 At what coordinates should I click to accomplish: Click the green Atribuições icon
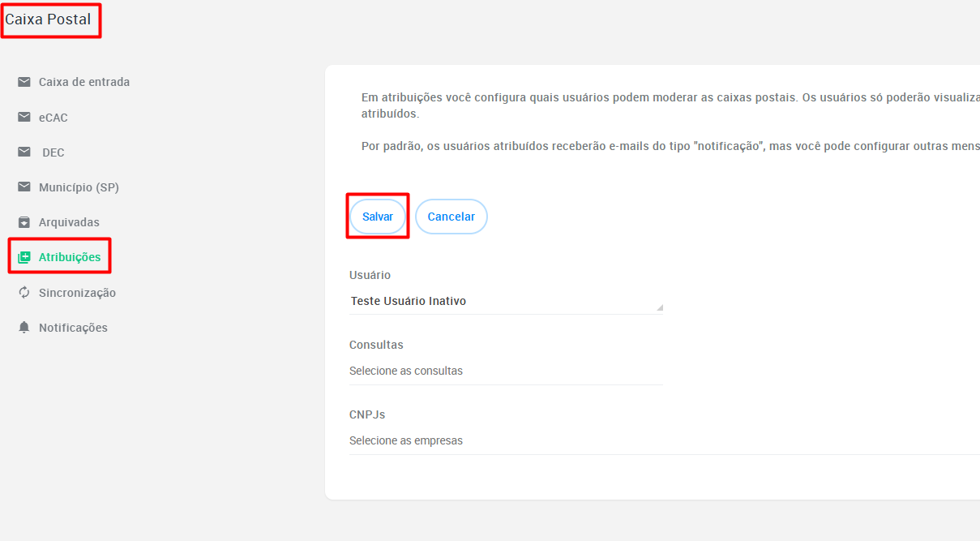coord(24,257)
